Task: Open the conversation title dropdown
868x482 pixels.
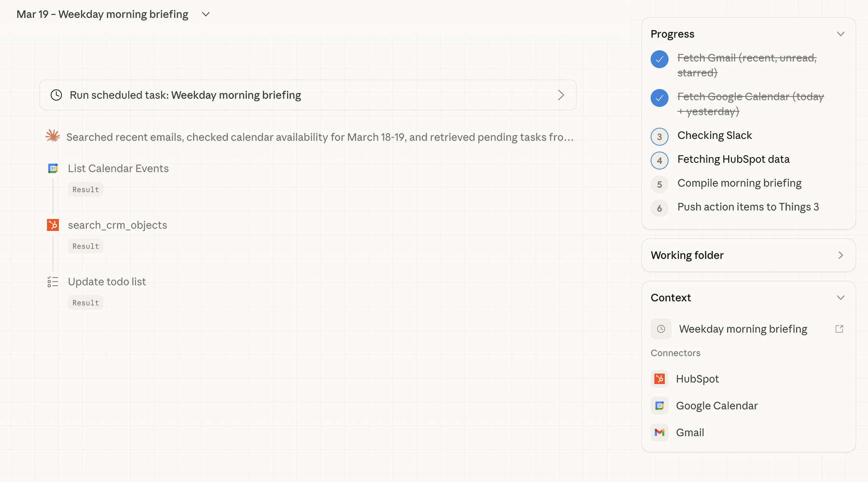Action: (x=205, y=14)
